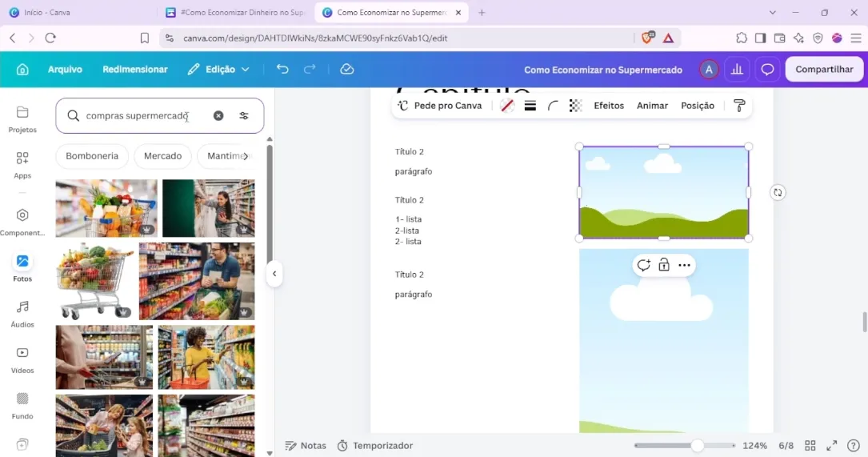Viewport: 868px width, 457px height.
Task: Open the Redimensionar menu
Action: point(135,70)
